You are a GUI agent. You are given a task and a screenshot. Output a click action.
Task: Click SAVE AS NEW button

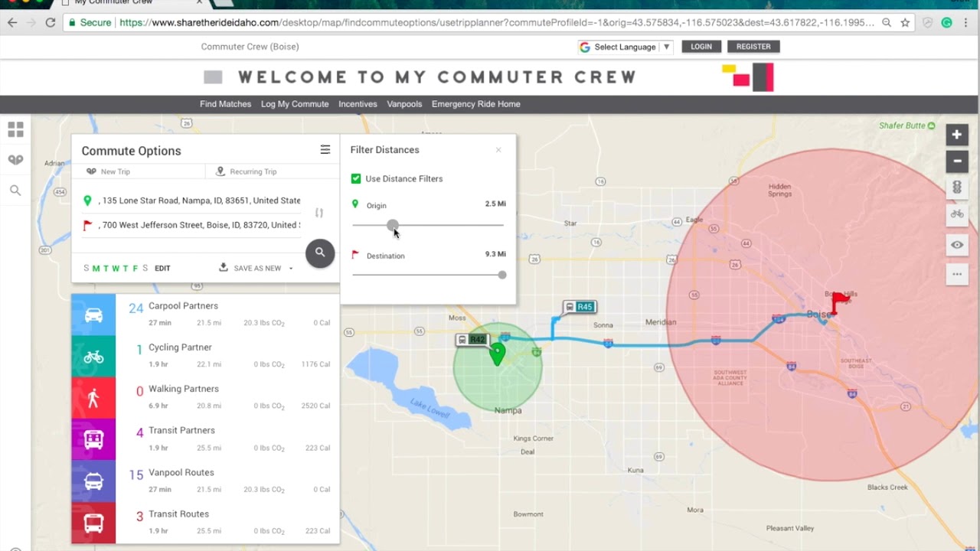[x=251, y=268]
